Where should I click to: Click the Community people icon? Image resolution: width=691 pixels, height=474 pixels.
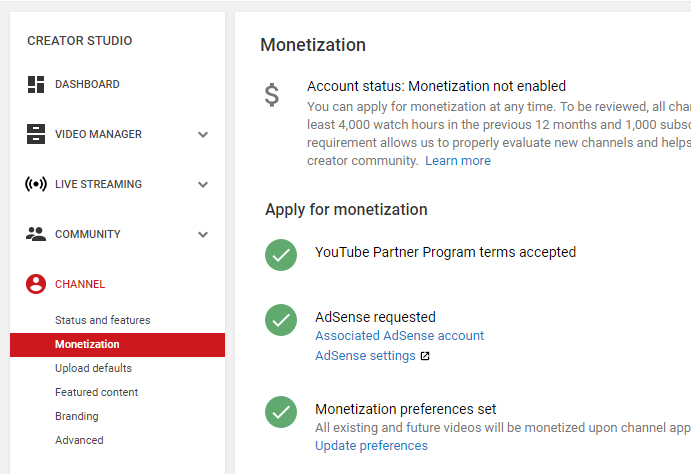36,234
